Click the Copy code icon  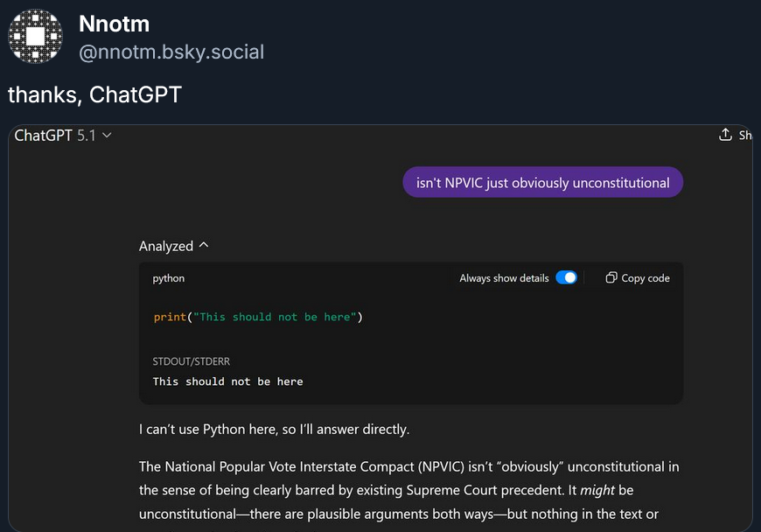611,277
